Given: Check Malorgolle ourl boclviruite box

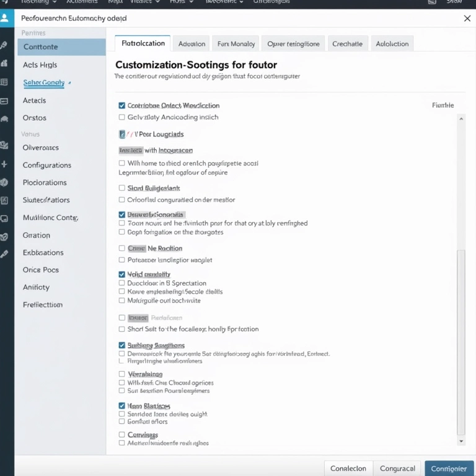Looking at the screenshot, I should pyautogui.click(x=121, y=301).
